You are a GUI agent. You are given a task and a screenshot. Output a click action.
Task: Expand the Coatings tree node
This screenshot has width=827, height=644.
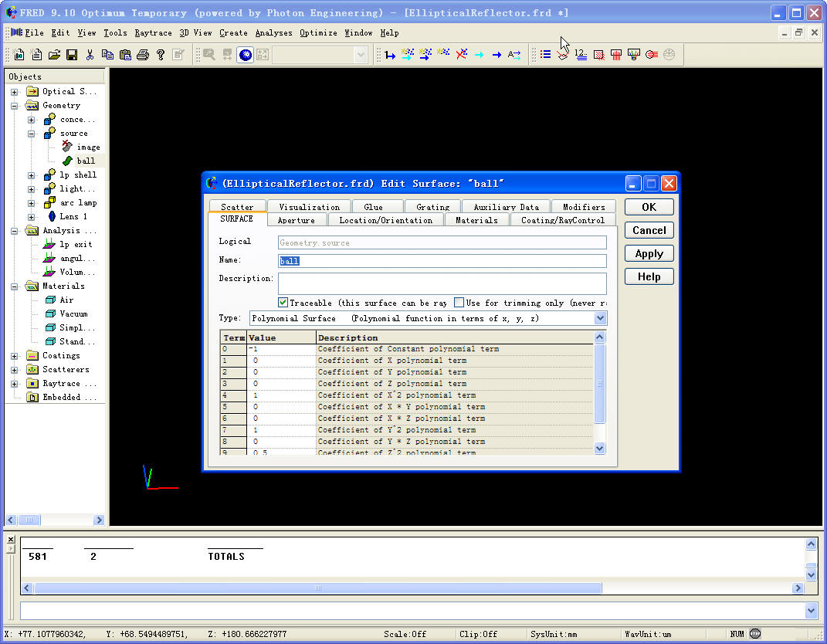tap(14, 356)
